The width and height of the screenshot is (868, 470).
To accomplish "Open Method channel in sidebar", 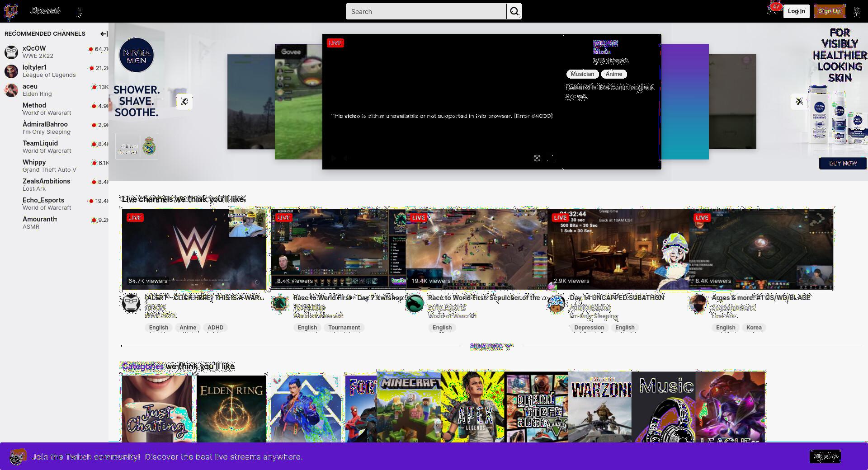I will [54, 109].
